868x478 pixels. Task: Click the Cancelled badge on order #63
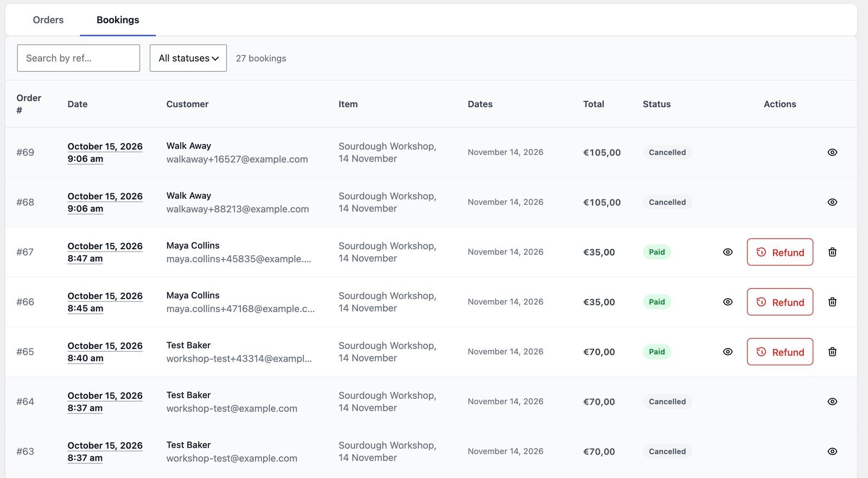[667, 451]
